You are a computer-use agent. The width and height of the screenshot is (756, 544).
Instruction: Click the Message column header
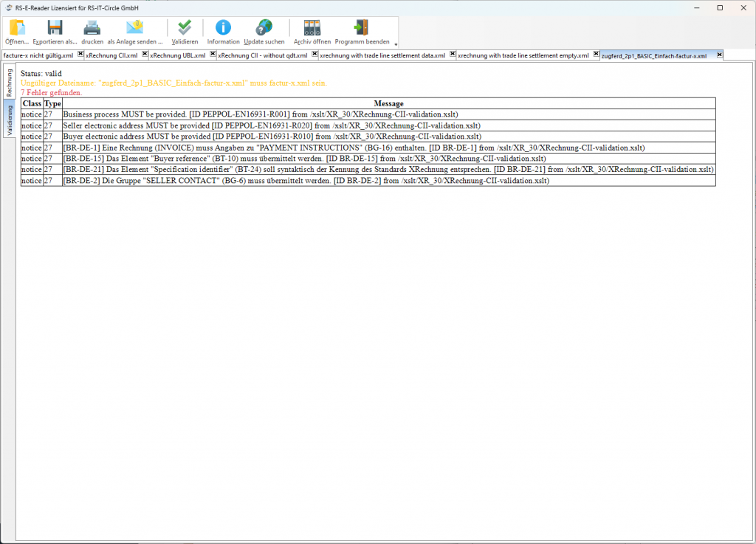(x=388, y=103)
